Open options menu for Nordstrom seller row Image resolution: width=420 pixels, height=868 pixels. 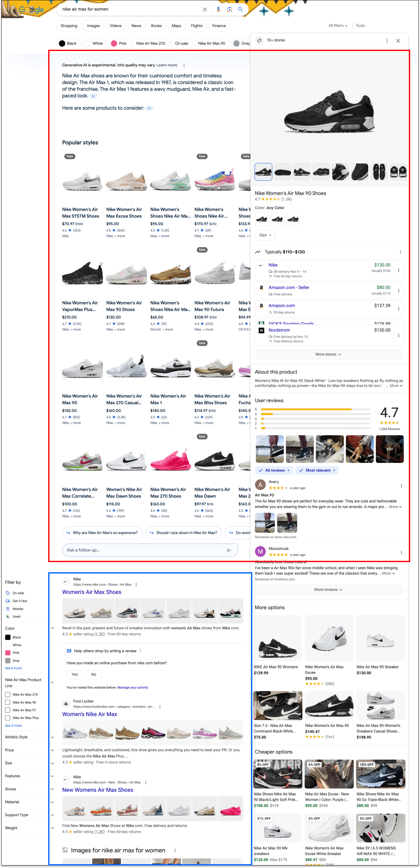[x=399, y=335]
